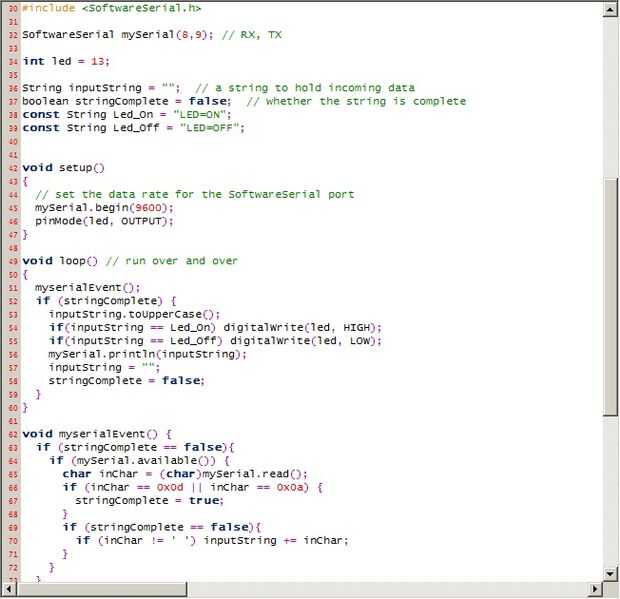Click the 'inputString = "";' reset line
Viewport: 620px width, 599px height.
point(104,368)
